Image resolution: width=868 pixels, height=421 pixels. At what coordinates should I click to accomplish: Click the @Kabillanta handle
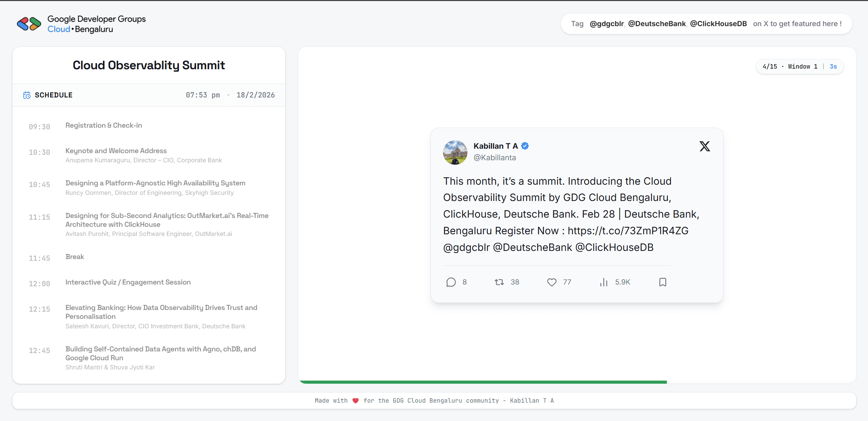tap(495, 158)
